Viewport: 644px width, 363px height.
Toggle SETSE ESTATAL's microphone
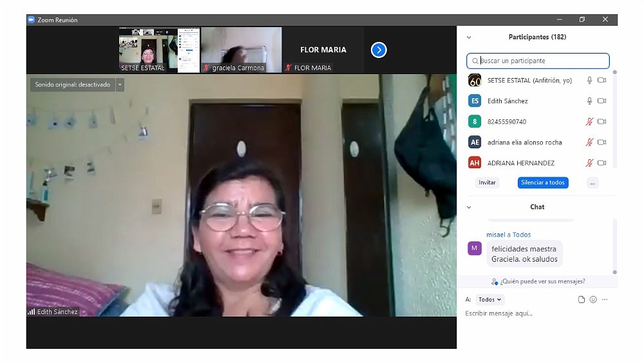[x=589, y=81]
